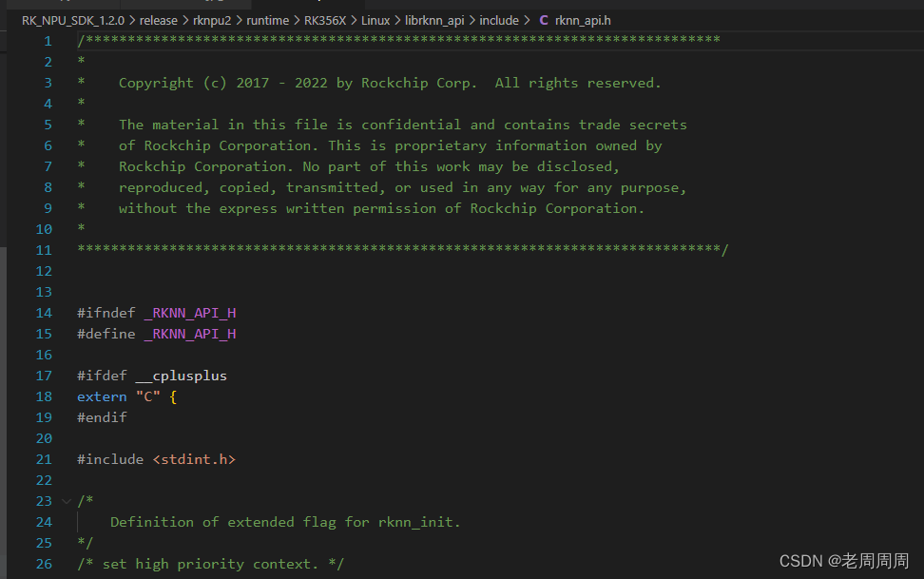Click the <stdint.h> include text

tap(194, 459)
